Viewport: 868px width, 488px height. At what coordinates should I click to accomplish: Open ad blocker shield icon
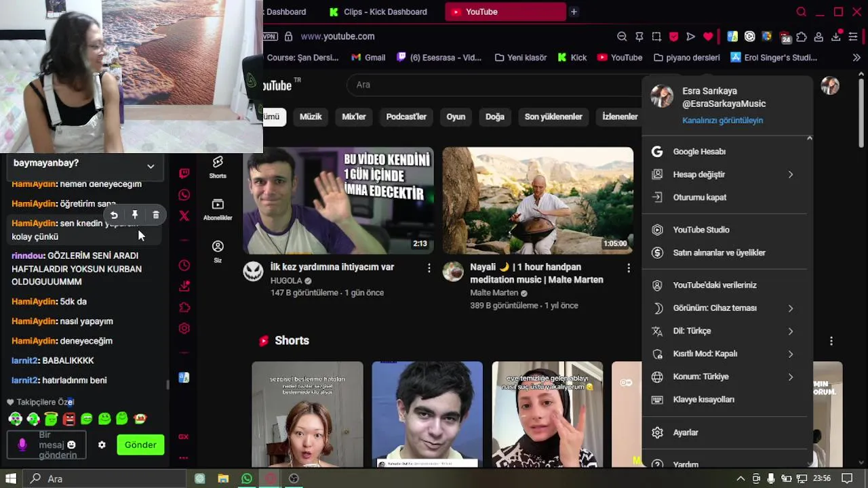(673, 37)
